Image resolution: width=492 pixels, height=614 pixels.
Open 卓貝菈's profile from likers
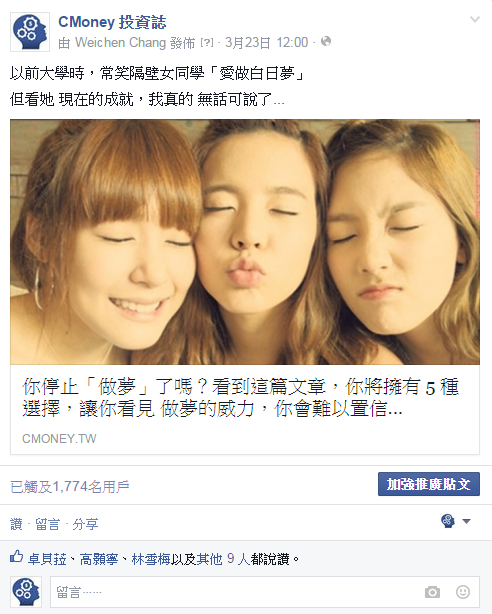[47, 559]
